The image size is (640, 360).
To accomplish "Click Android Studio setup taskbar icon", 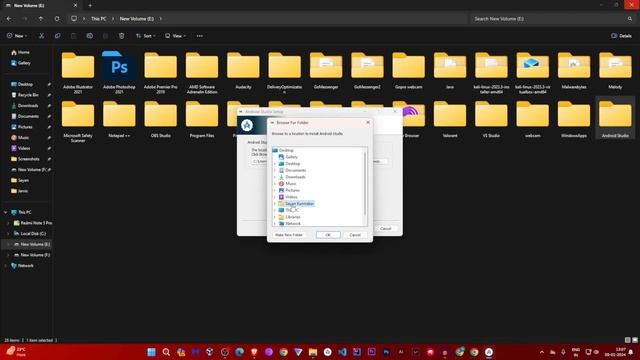I will coord(489,352).
